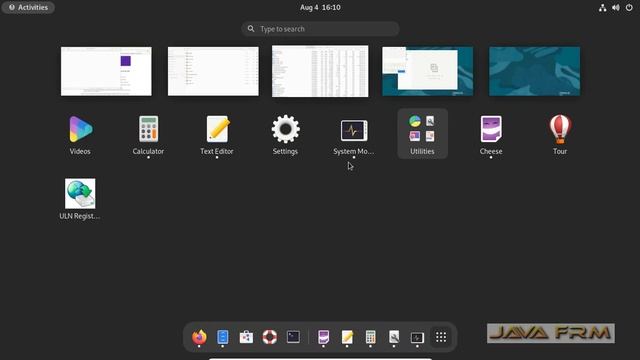The width and height of the screenshot is (640, 360).
Task: Open the power menu icon in the top bar
Action: click(x=629, y=7)
